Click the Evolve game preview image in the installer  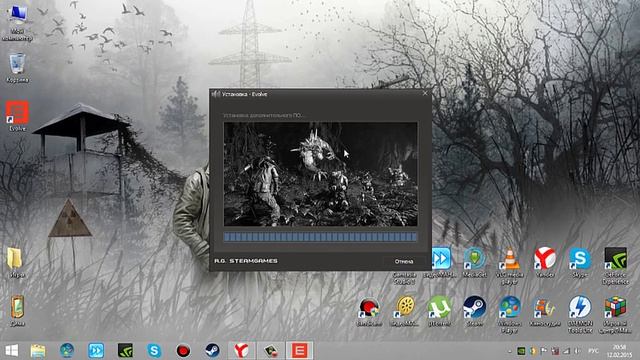tap(320, 174)
